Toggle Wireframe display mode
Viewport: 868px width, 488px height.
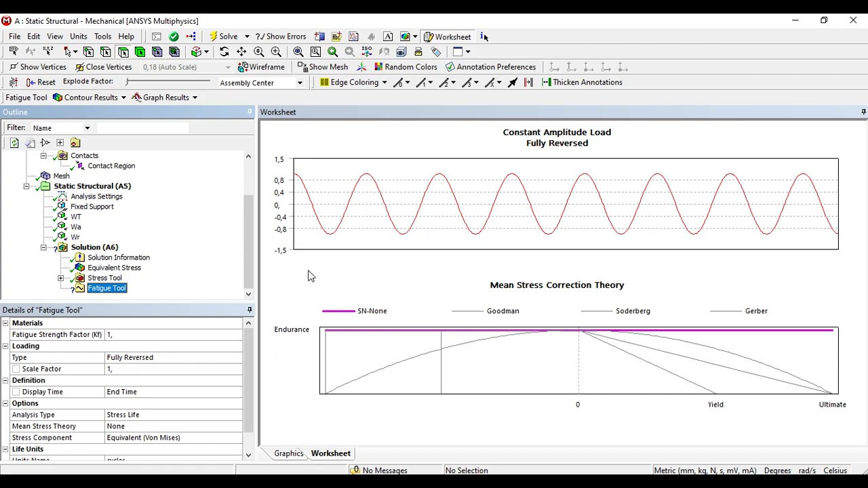coord(261,67)
